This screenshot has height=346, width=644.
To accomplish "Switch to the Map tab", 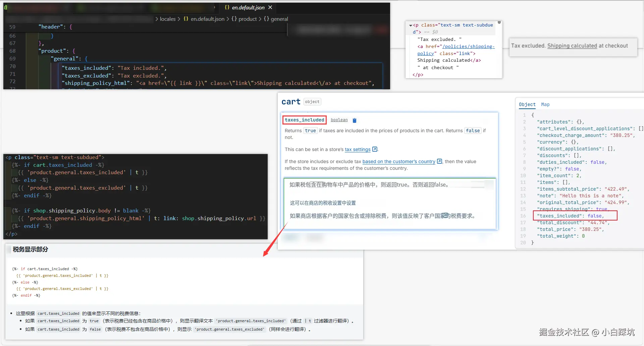I will (545, 104).
